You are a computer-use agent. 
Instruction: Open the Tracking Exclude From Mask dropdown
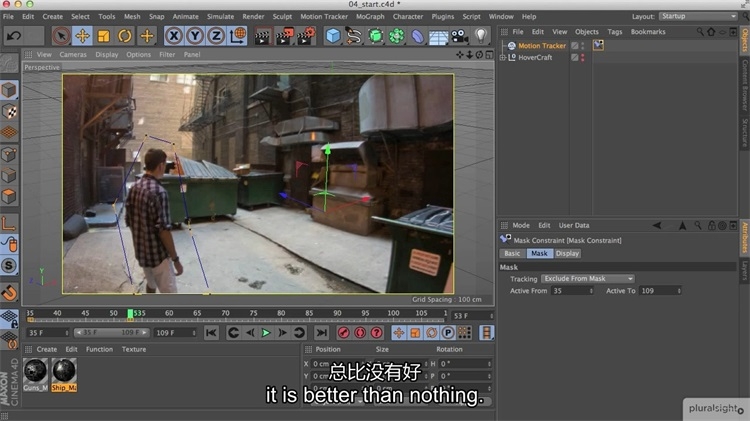[x=588, y=278]
